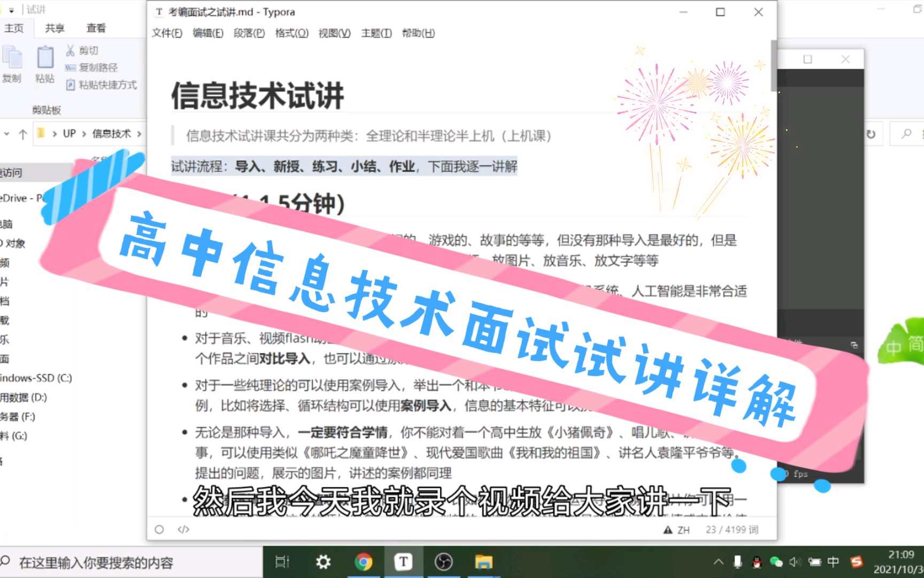
Task: Open the outline panel icon in Typora status bar
Action: click(158, 529)
